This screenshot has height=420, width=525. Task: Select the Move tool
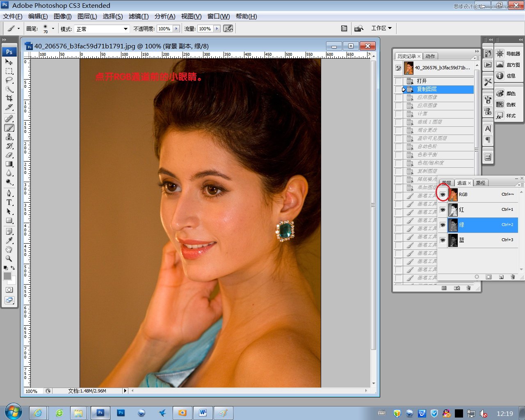pos(9,62)
